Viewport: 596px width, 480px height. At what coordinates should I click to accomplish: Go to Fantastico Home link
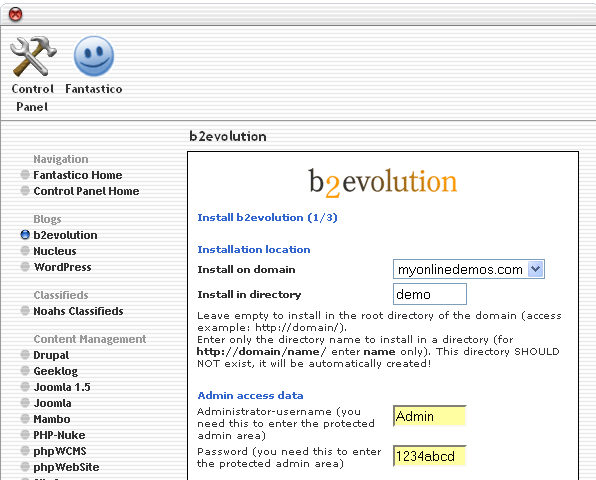[x=78, y=175]
